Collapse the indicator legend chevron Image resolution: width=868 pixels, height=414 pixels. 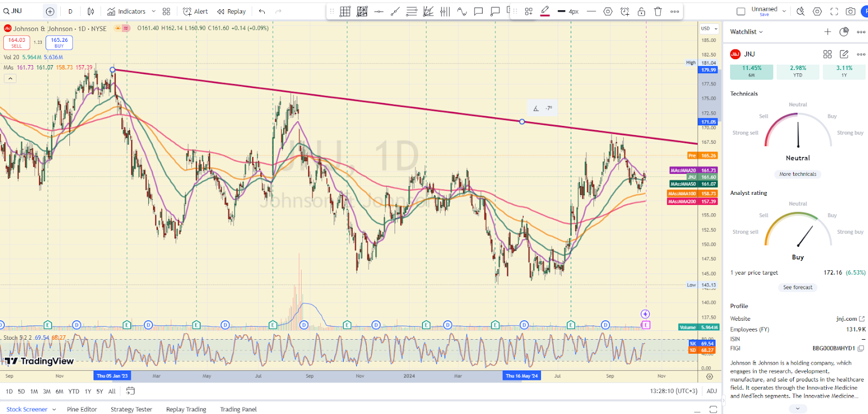click(x=10, y=79)
